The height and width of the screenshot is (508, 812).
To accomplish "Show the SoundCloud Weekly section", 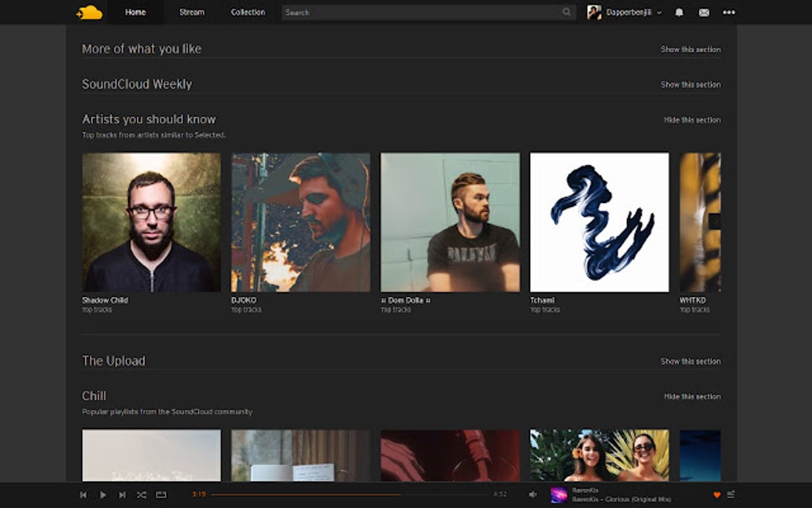I will click(689, 84).
